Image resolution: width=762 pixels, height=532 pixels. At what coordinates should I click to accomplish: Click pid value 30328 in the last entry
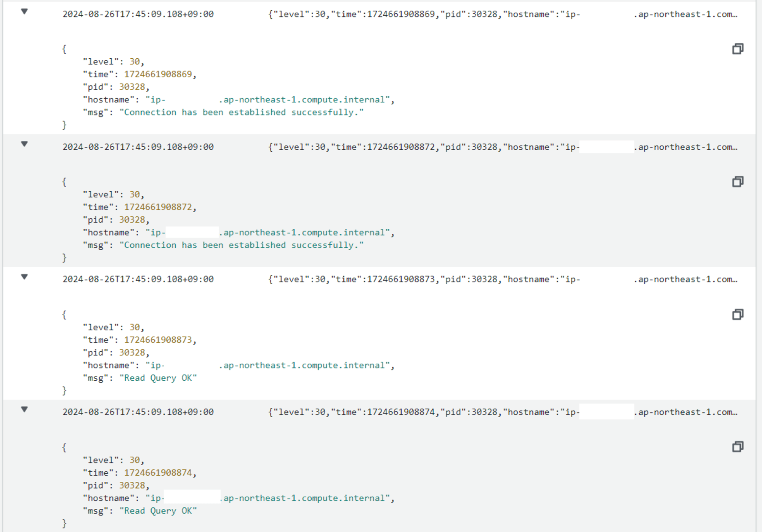(132, 486)
